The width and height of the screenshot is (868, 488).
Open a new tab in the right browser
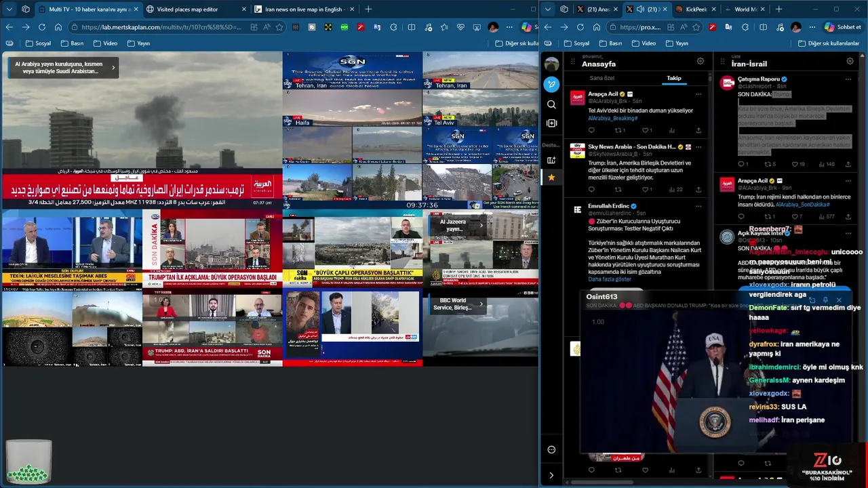pos(778,9)
